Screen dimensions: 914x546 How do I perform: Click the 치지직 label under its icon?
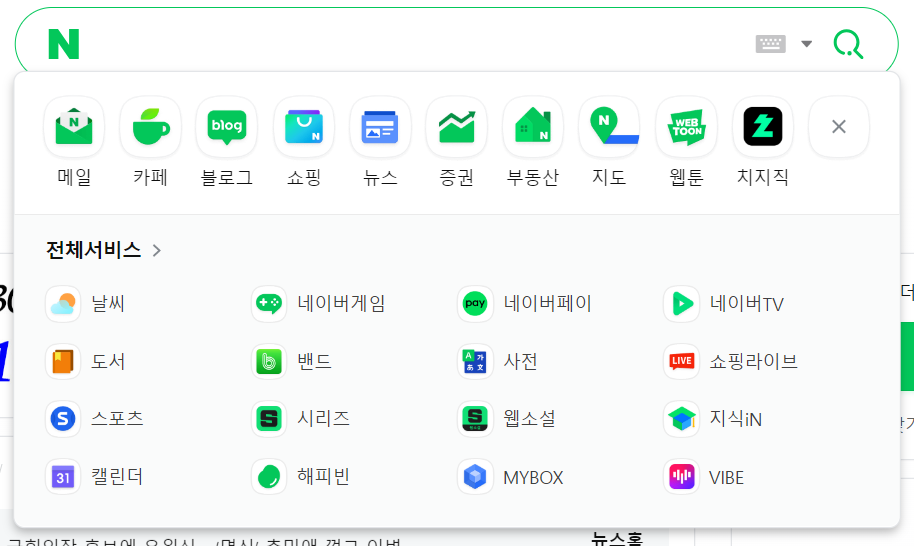[x=762, y=177]
